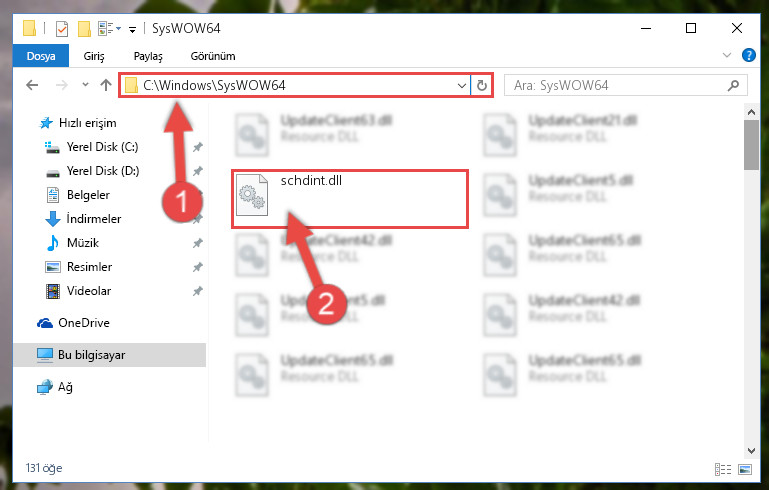The image size is (769, 490).
Task: Refresh the SysWOW64 folder view
Action: click(x=482, y=85)
